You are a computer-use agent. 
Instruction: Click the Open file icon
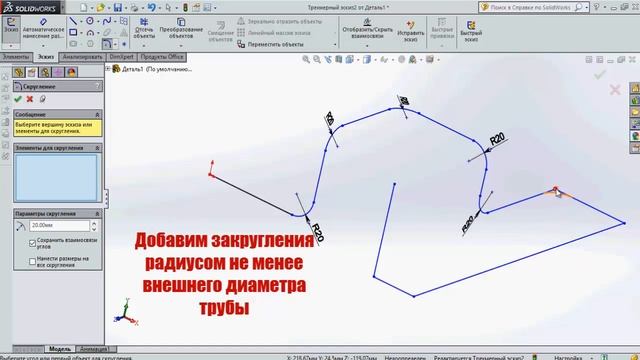100,7
